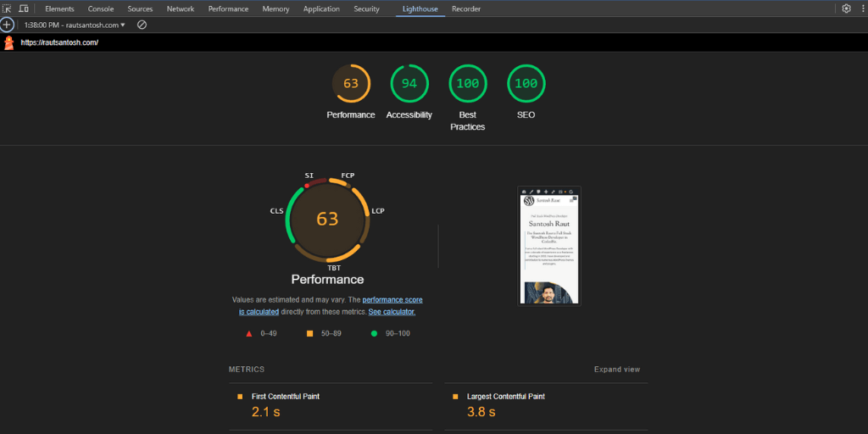
Task: Open the Memory tab
Action: 275,8
